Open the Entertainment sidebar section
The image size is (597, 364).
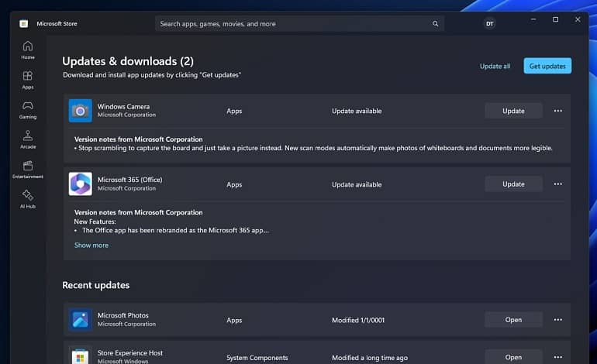tap(27, 170)
